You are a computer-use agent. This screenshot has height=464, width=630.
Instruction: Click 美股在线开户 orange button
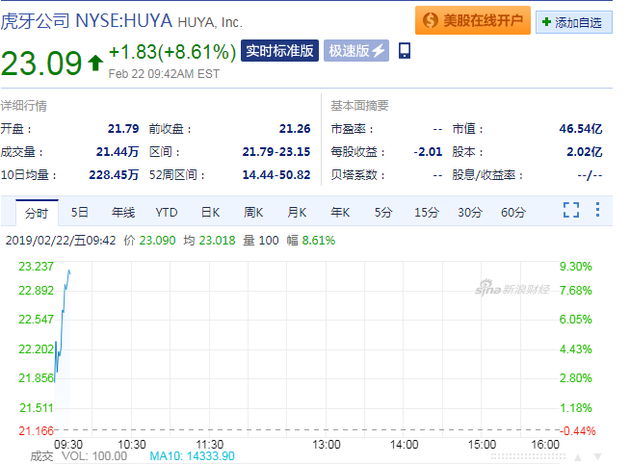[472, 20]
